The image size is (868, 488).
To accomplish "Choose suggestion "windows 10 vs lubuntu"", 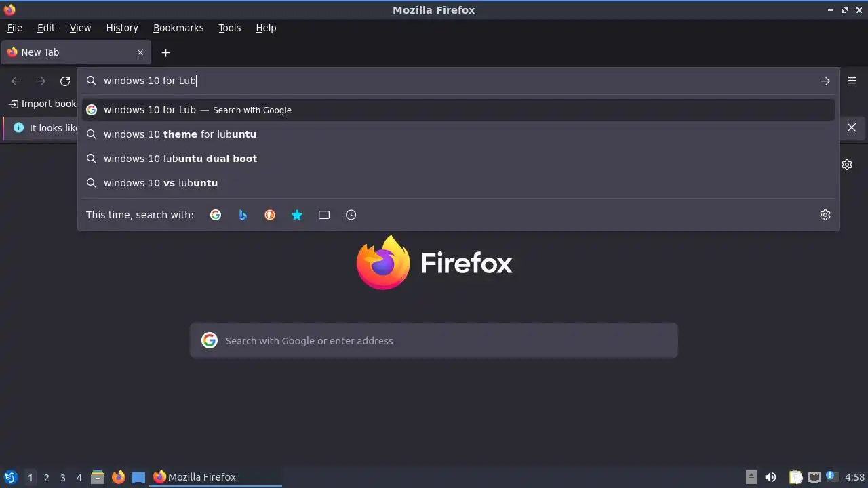I will point(458,183).
